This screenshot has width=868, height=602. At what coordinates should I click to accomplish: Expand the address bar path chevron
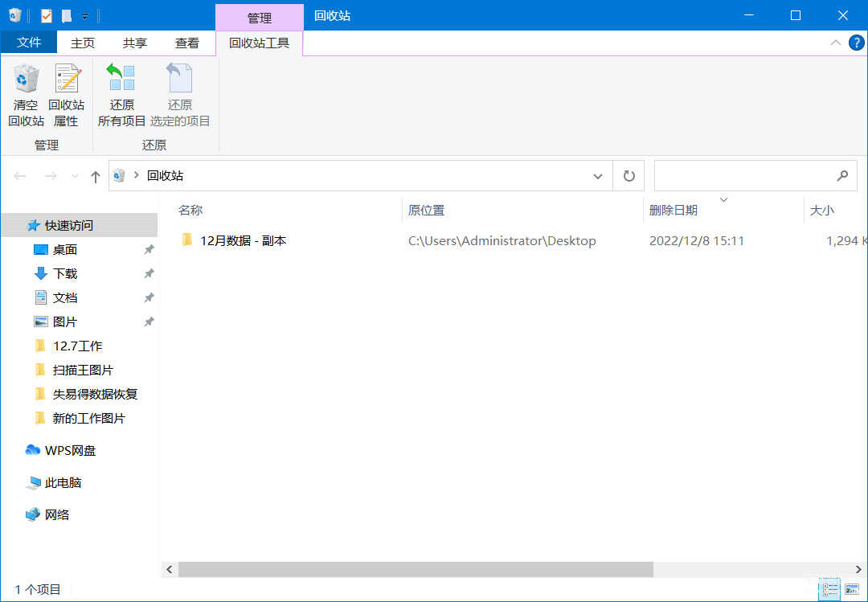(x=136, y=175)
